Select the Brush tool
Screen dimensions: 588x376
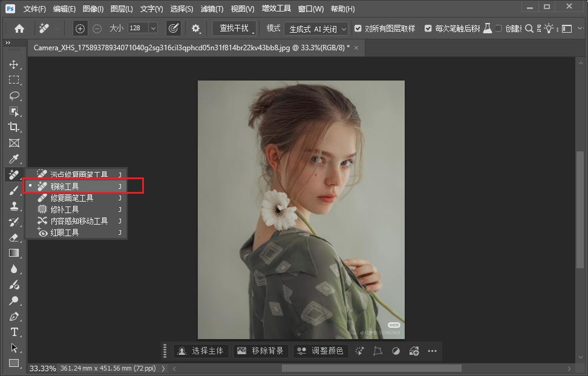14,190
